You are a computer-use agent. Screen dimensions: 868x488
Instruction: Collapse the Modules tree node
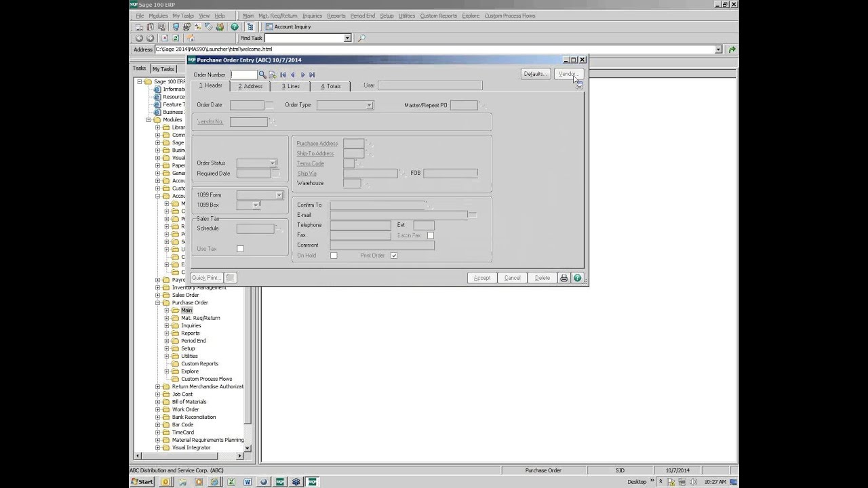[149, 120]
